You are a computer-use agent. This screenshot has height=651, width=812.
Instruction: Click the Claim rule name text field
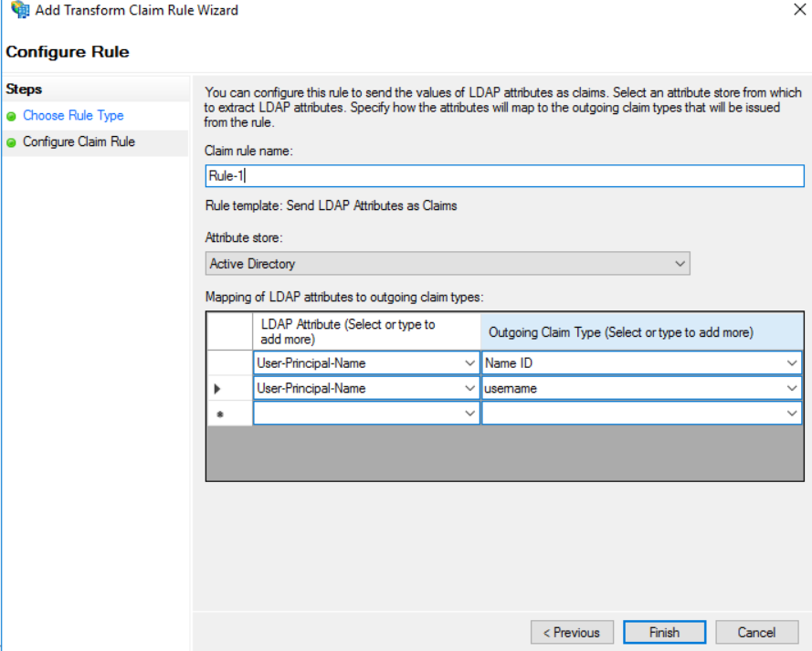coord(504,176)
